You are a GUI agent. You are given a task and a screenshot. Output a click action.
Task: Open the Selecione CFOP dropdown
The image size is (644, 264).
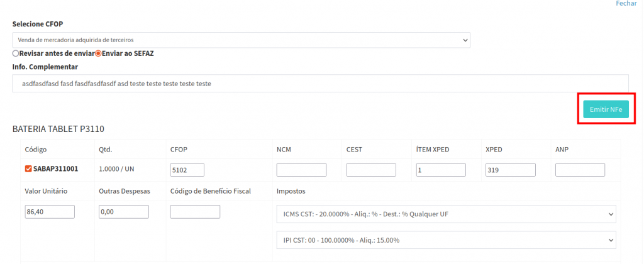tap(241, 40)
